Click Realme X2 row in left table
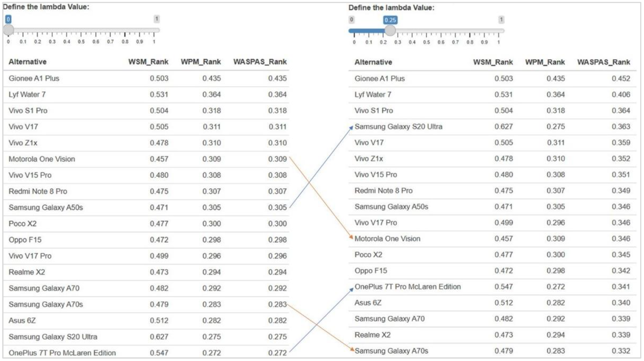Image resolution: width=644 pixels, height=361 pixels. tap(27, 272)
